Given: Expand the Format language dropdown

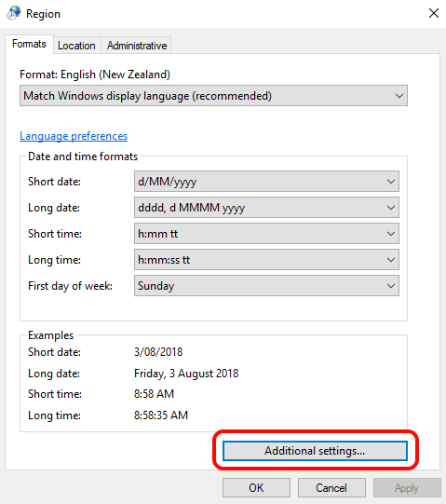Looking at the screenshot, I should click(213, 95).
